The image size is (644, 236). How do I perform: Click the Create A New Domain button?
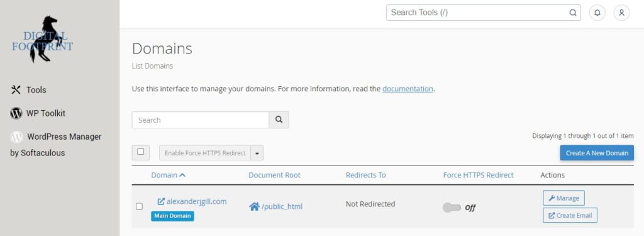pyautogui.click(x=597, y=153)
